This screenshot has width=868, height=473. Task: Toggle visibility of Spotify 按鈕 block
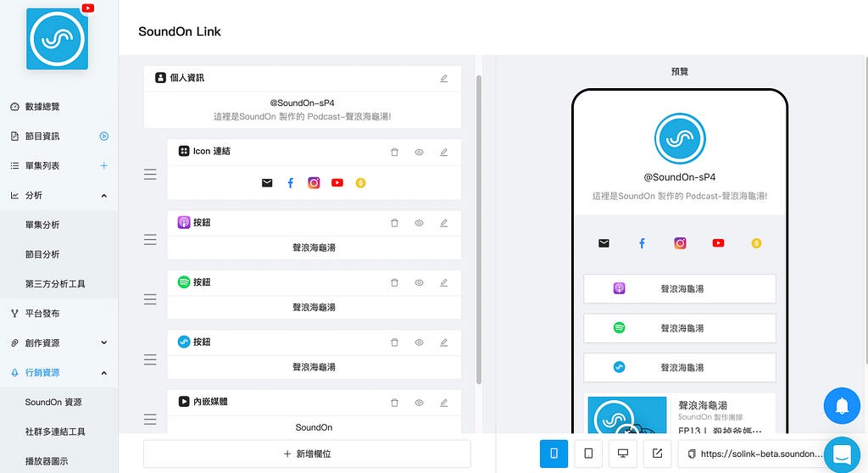(419, 282)
